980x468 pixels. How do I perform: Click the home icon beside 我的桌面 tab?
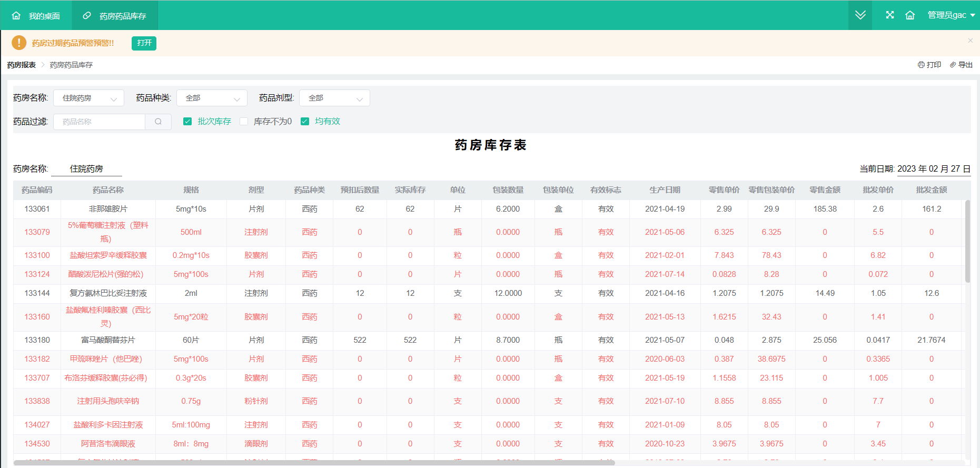pos(16,16)
